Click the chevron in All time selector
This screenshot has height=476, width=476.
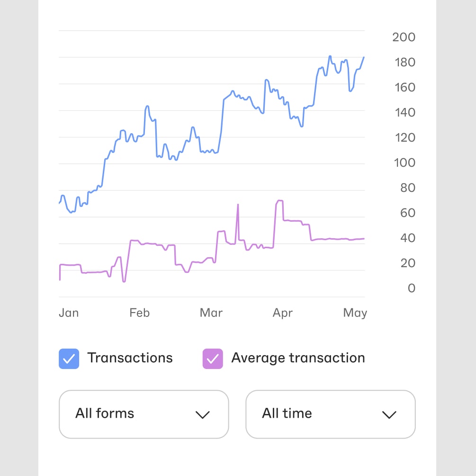pyautogui.click(x=389, y=415)
